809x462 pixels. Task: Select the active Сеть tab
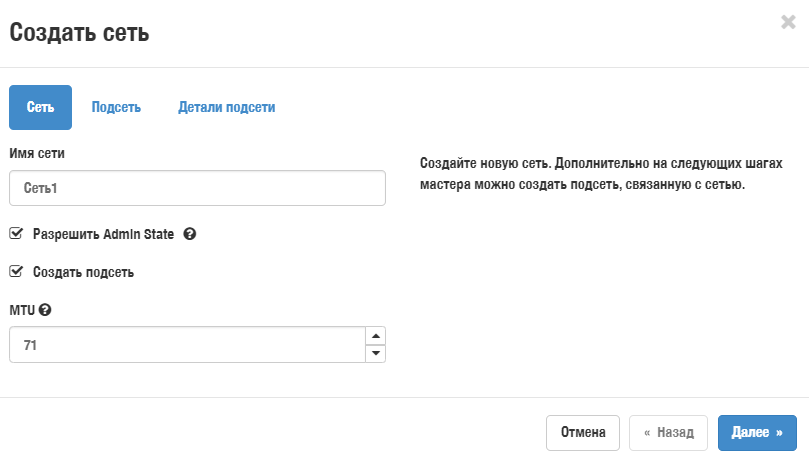click(x=40, y=107)
